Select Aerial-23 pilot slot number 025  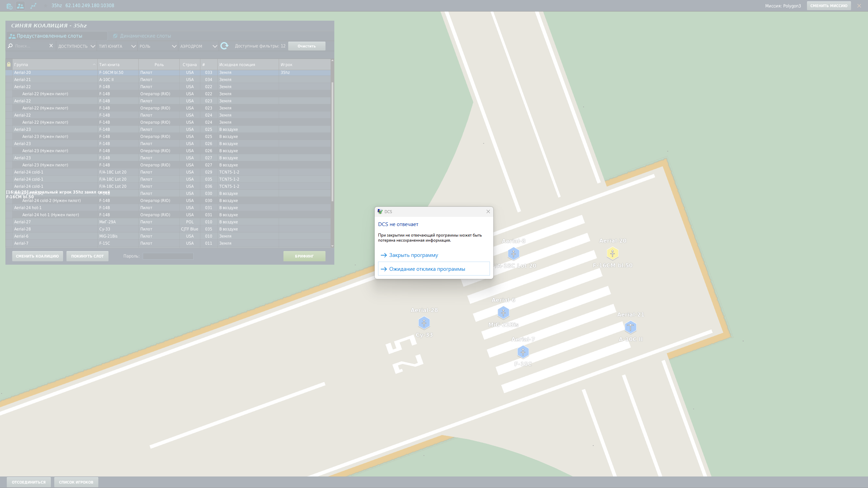coord(168,129)
